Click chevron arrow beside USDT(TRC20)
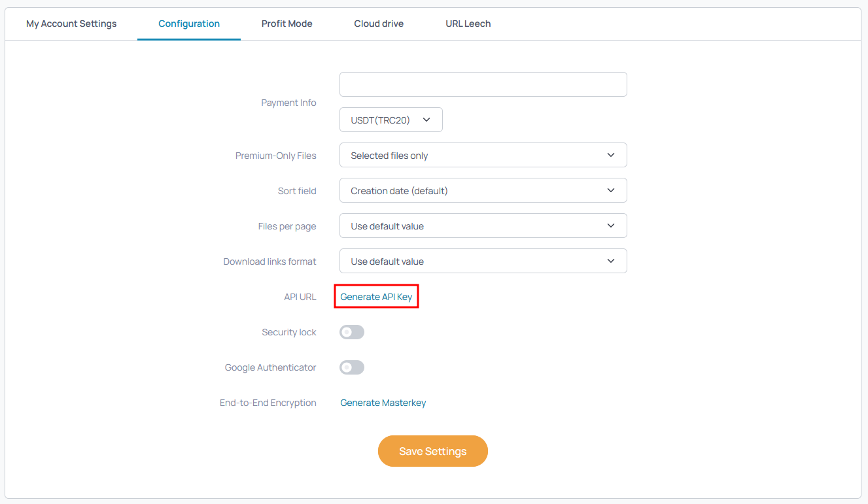This screenshot has height=504, width=868. (x=426, y=120)
